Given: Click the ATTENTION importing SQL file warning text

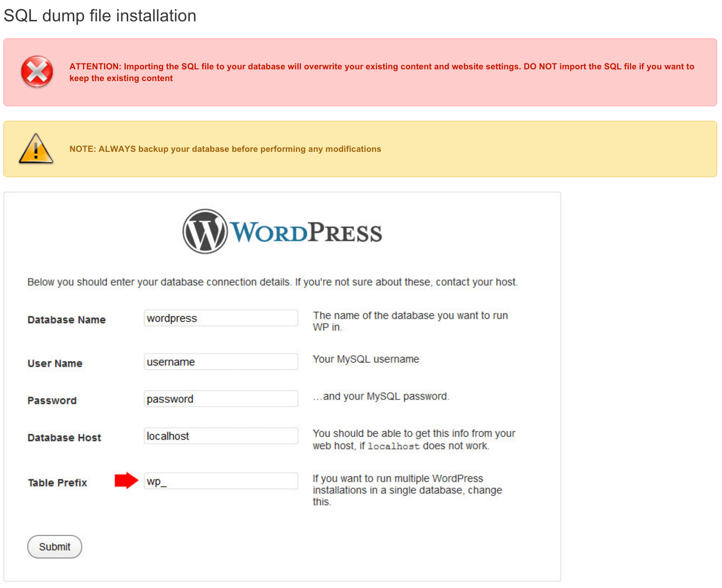Looking at the screenshot, I should [382, 72].
